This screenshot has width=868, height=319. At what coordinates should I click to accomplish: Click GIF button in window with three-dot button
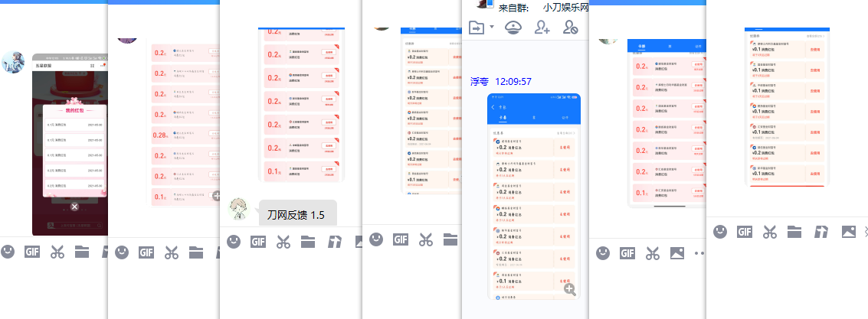pos(627,253)
